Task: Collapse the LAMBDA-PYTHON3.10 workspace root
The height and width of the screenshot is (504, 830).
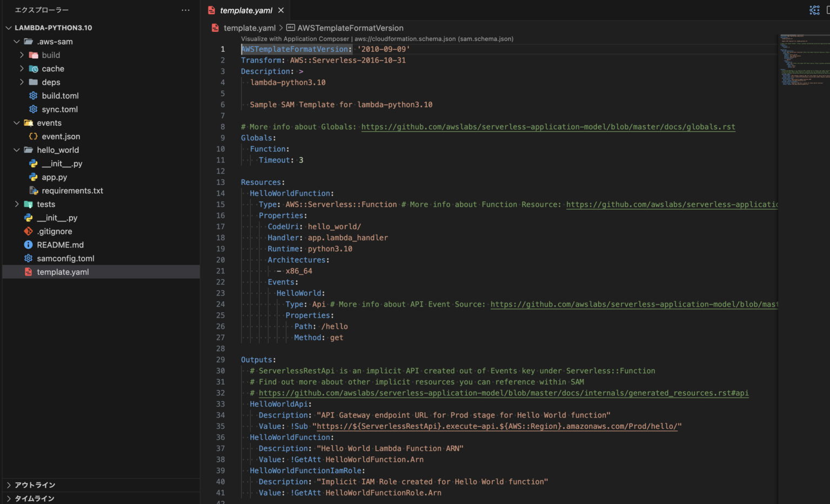Action: pos(9,28)
